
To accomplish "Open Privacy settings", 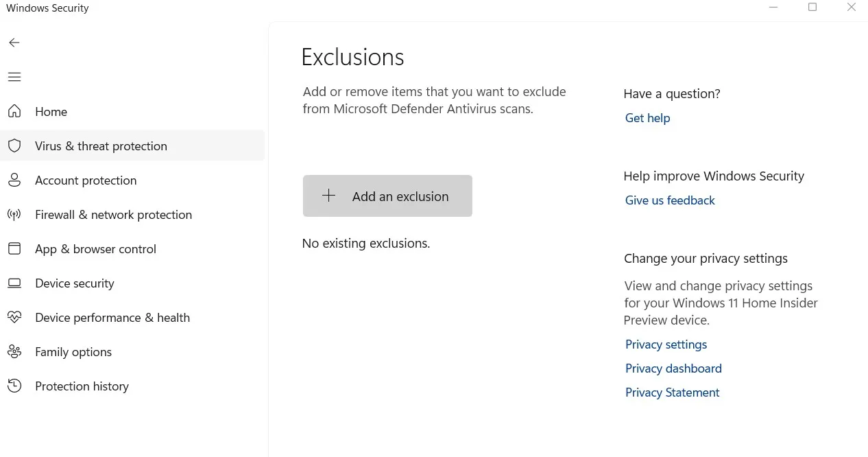I will [x=666, y=344].
